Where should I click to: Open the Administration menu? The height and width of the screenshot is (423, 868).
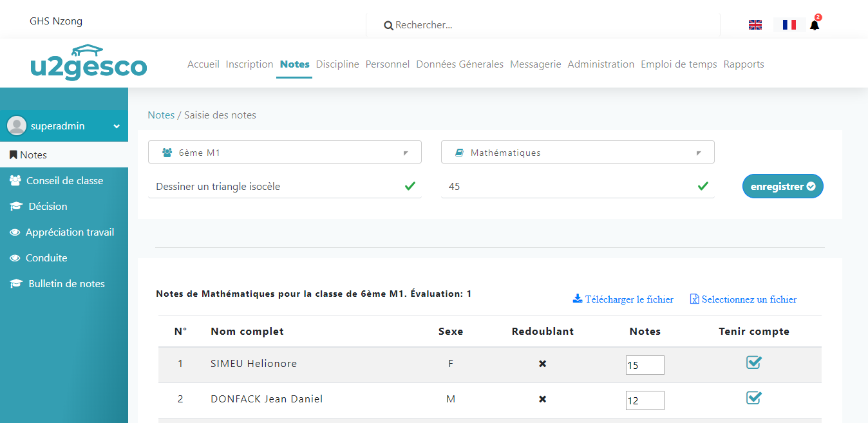tap(601, 64)
